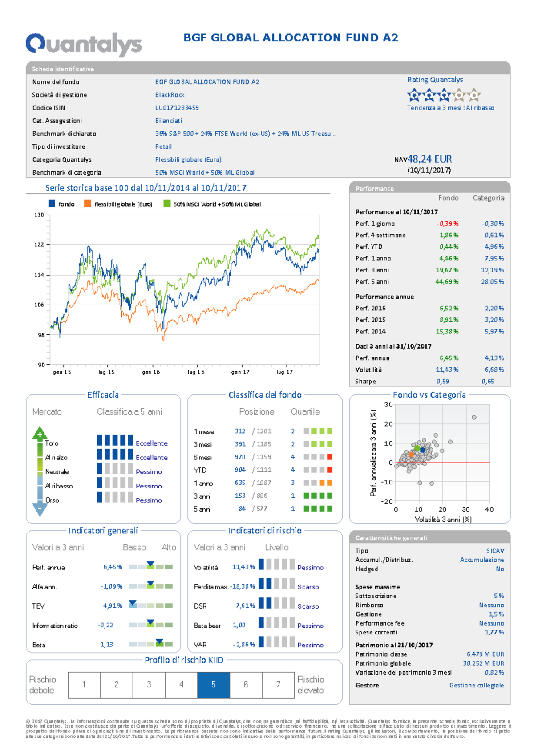This screenshot has width=534, height=756.
Task: Click the declared benchmark 36% S&P 500 link
Action: click(246, 134)
